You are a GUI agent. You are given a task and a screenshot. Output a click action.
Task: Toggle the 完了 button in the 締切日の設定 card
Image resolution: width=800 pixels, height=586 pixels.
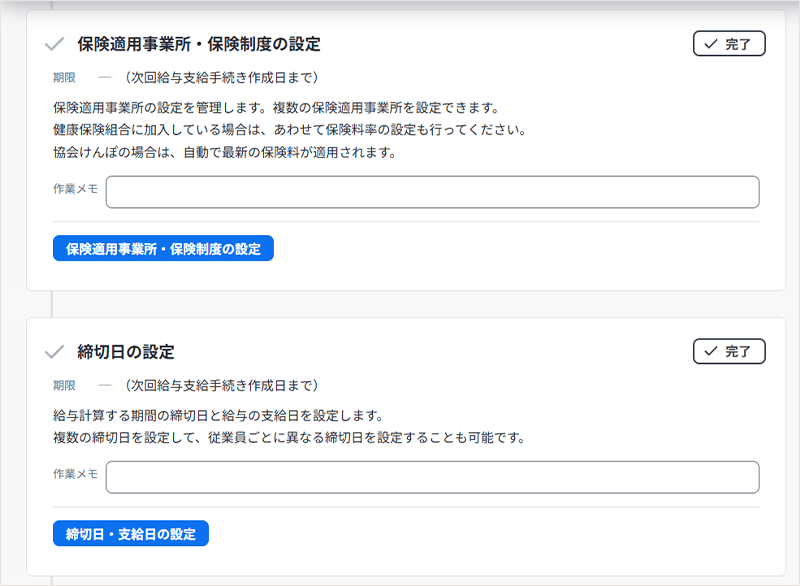click(x=728, y=352)
